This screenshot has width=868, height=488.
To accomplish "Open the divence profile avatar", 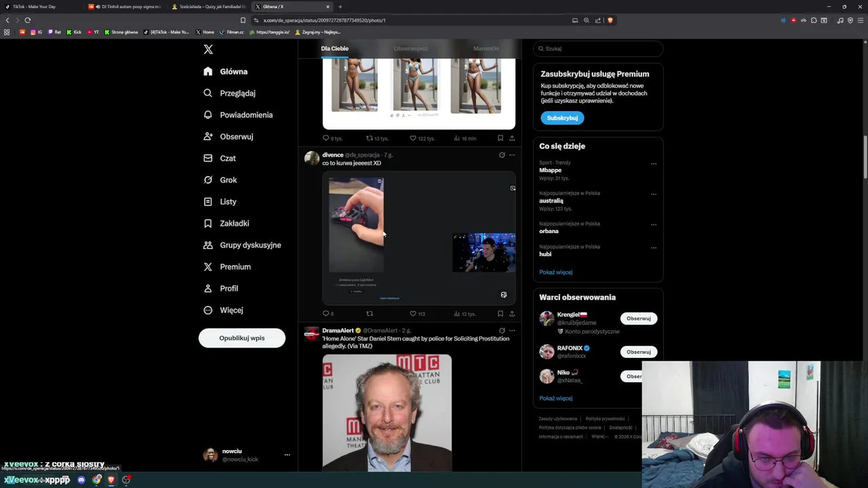I will point(312,159).
